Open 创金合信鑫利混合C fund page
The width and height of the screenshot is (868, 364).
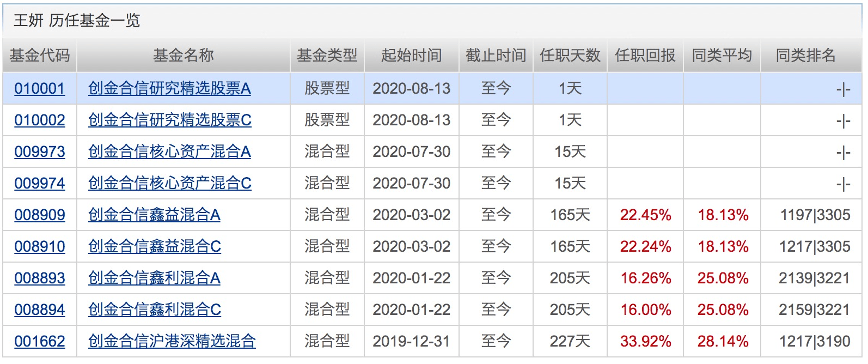(x=155, y=310)
